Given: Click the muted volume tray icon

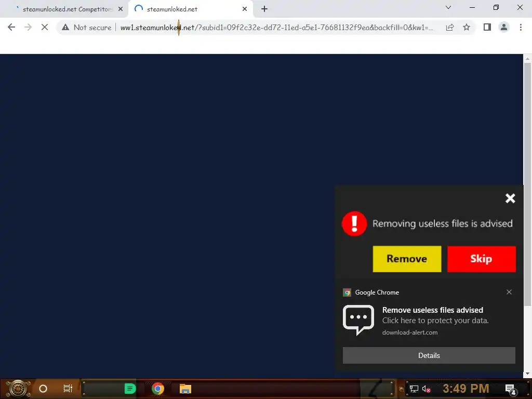Looking at the screenshot, I should pos(427,389).
